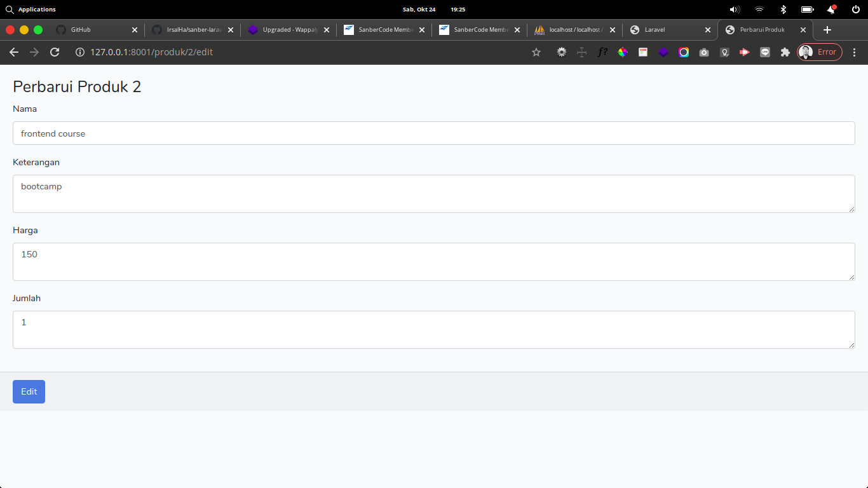Switch to the GitHub tab
Viewport: 868px width, 488px height.
[97, 30]
